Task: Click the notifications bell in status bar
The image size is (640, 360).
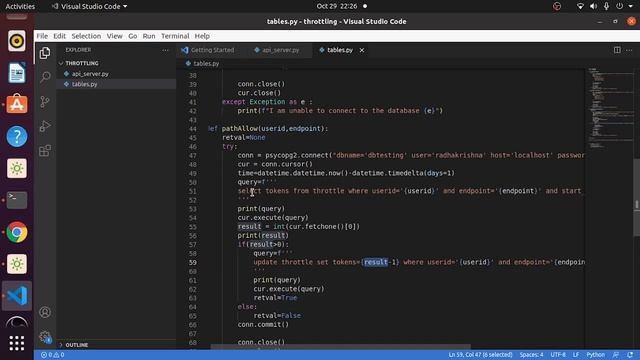Action: (630, 355)
